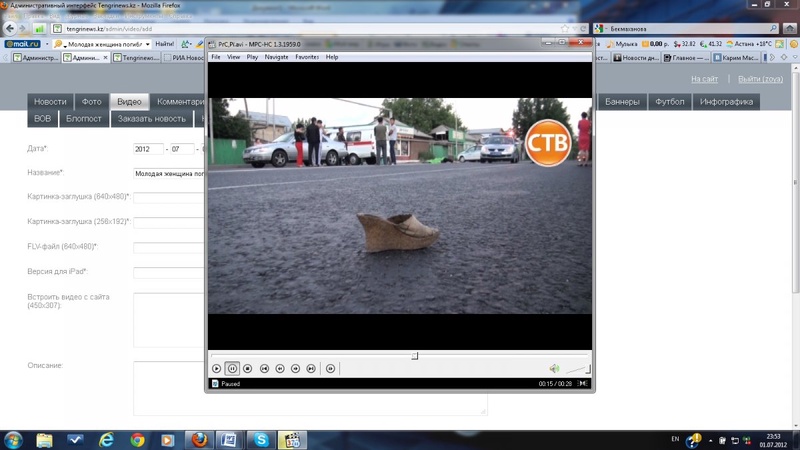Image resolution: width=800 pixels, height=450 pixels.
Task: Mute the player's volume speaker icon
Action: point(554,369)
